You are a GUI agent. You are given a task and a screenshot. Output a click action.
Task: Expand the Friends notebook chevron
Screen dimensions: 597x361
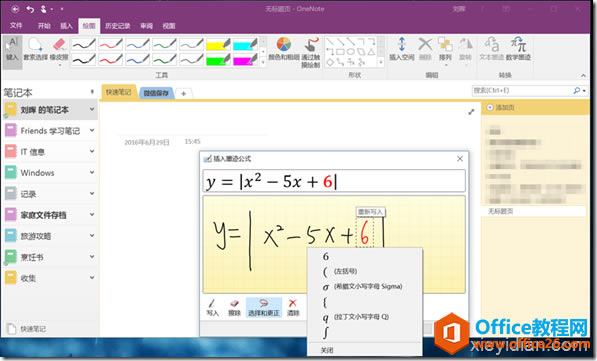[92, 130]
